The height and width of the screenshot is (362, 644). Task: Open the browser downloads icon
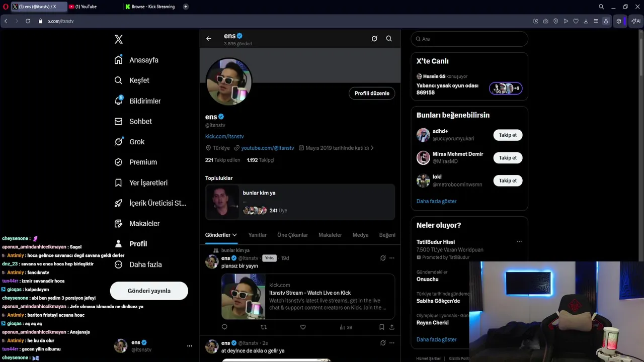586,21
